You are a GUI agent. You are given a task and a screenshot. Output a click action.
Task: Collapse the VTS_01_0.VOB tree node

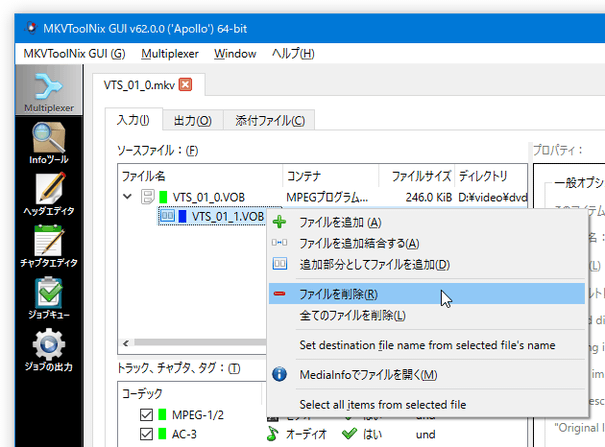(x=127, y=197)
